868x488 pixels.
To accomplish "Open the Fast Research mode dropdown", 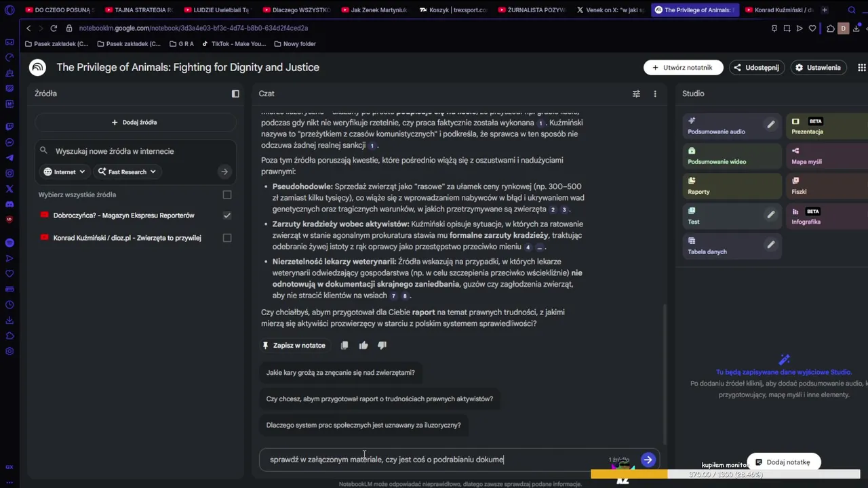I will [127, 171].
